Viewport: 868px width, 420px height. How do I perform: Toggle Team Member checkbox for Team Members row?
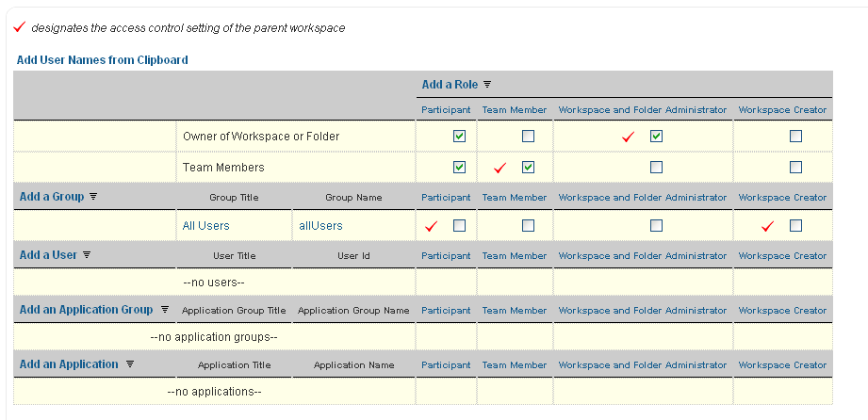(x=528, y=167)
